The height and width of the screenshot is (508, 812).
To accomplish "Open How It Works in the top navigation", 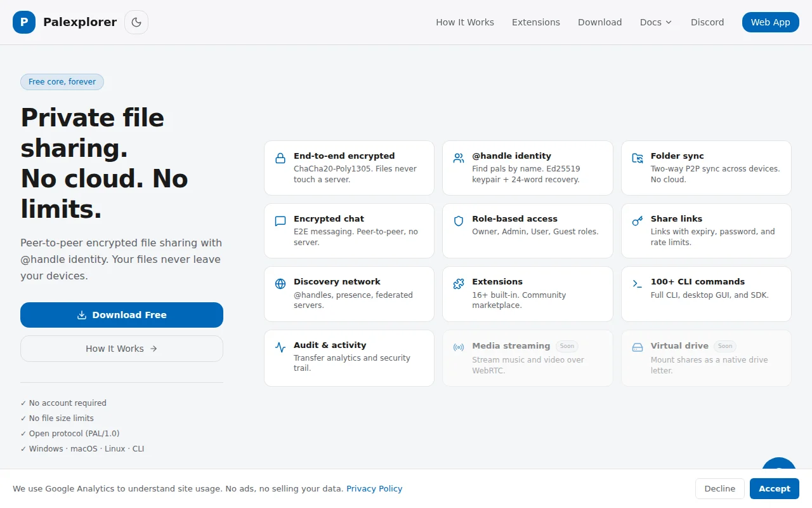I will (465, 22).
